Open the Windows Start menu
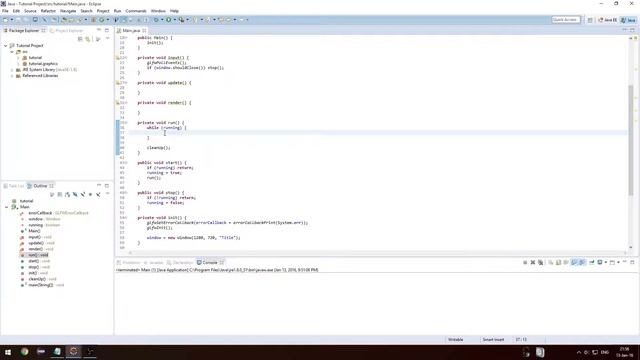The height and width of the screenshot is (360, 640). click(8, 352)
